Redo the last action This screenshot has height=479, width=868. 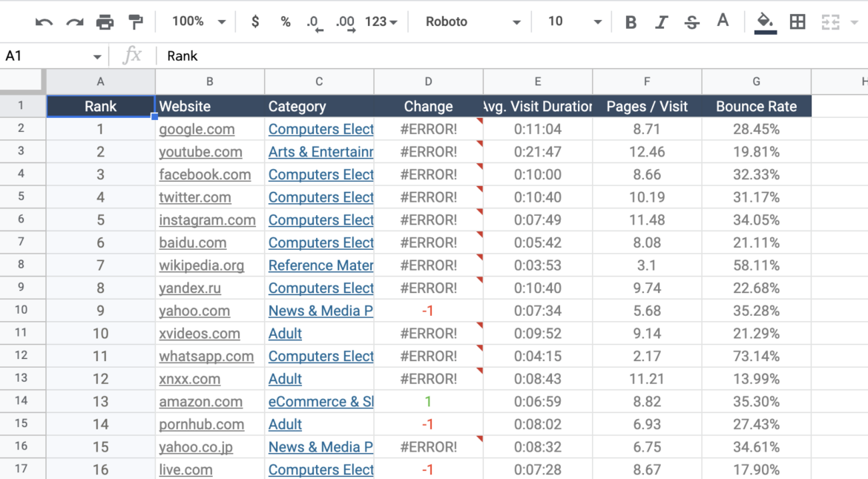[x=73, y=22]
